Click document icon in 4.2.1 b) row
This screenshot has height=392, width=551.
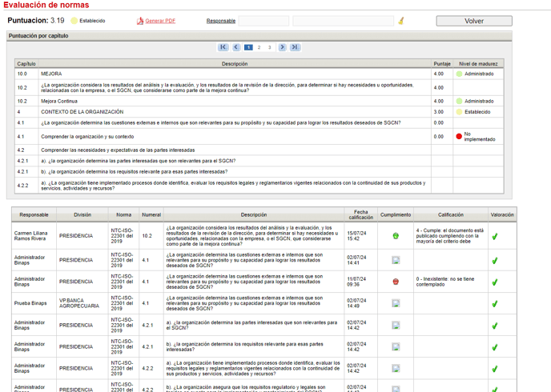(396, 346)
